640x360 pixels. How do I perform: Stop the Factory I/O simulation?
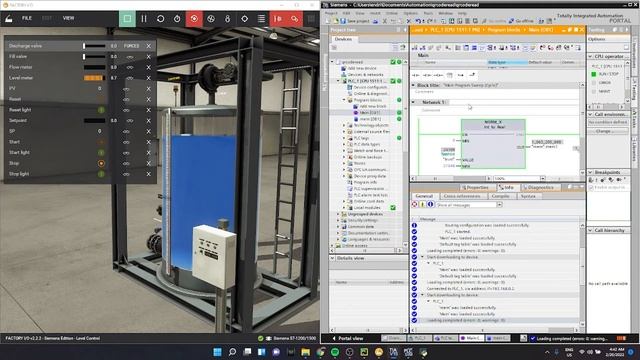[127, 19]
